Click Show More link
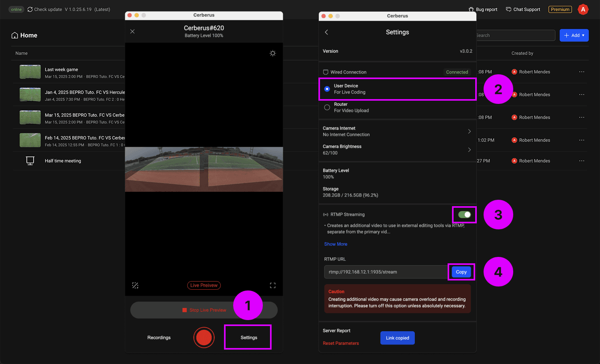600x364 pixels. (336, 244)
